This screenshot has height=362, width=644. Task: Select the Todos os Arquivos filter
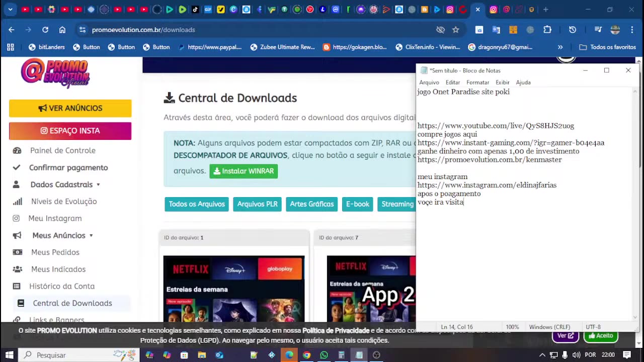(x=197, y=204)
